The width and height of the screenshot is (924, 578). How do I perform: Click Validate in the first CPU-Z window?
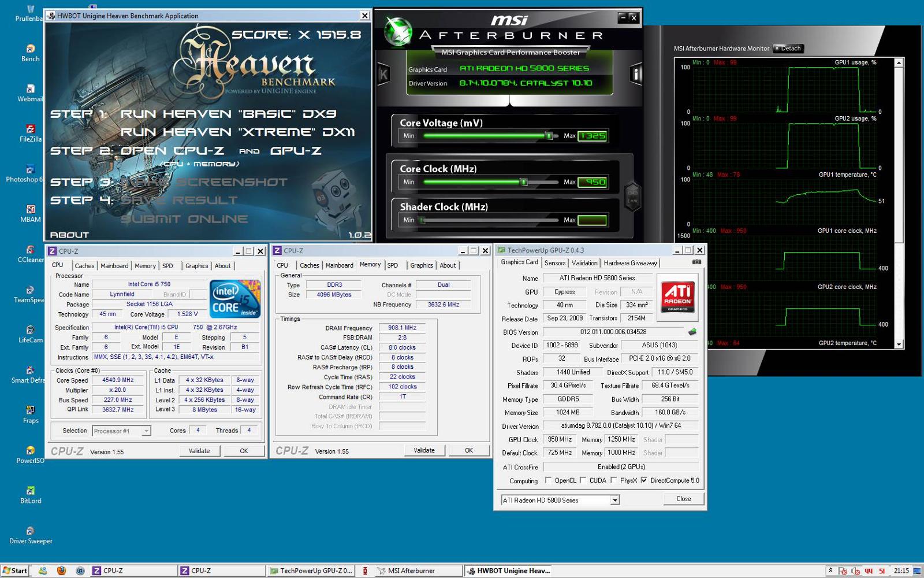click(199, 451)
